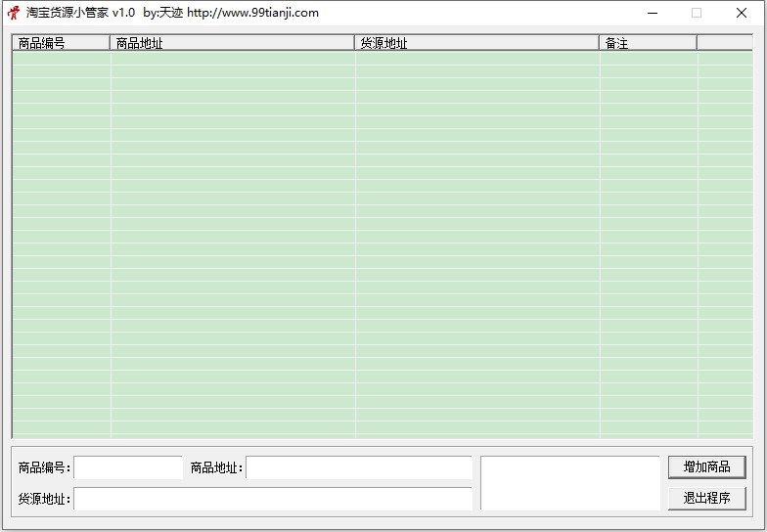The image size is (767, 532).
Task: Click the 商品地址 column header
Action: (233, 43)
